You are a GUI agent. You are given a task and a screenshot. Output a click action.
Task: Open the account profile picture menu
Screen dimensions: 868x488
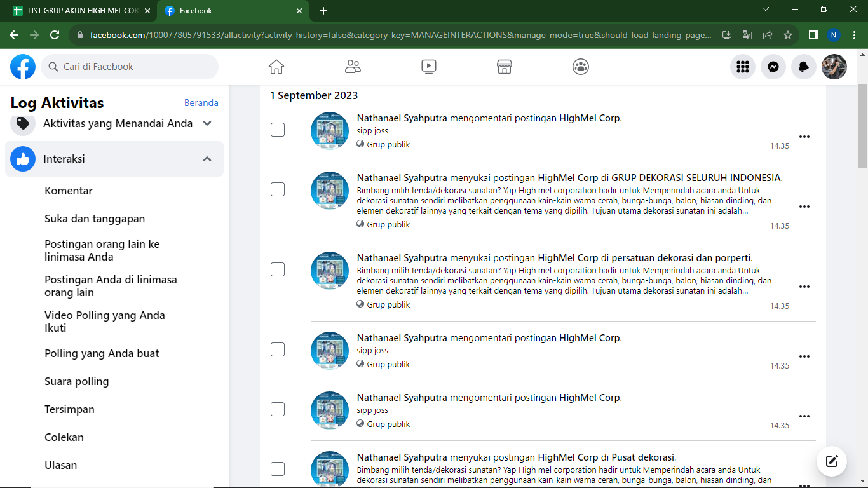[x=834, y=67]
